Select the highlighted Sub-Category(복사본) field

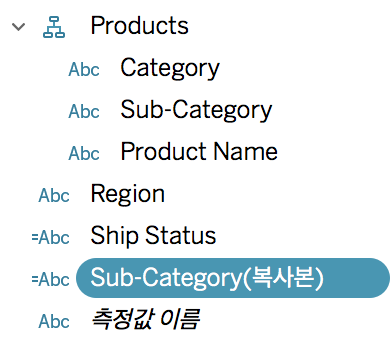[233, 278]
